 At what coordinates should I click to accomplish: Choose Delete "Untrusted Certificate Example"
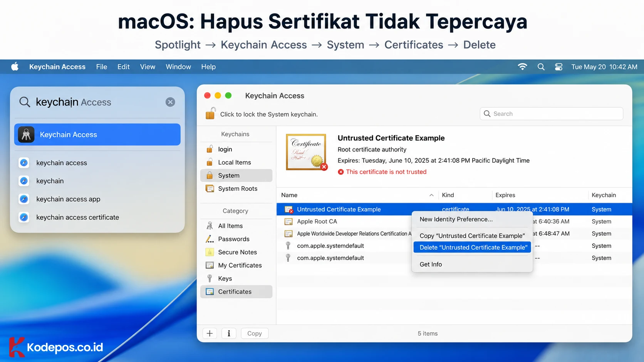pos(472,247)
